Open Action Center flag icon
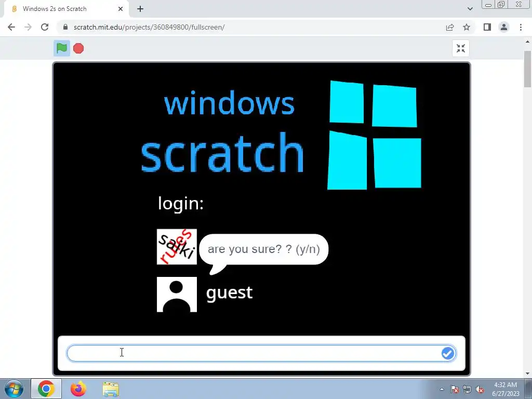 455,389
